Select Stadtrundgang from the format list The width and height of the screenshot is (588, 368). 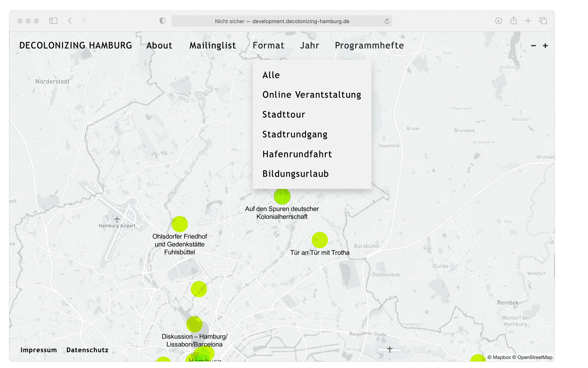[295, 134]
